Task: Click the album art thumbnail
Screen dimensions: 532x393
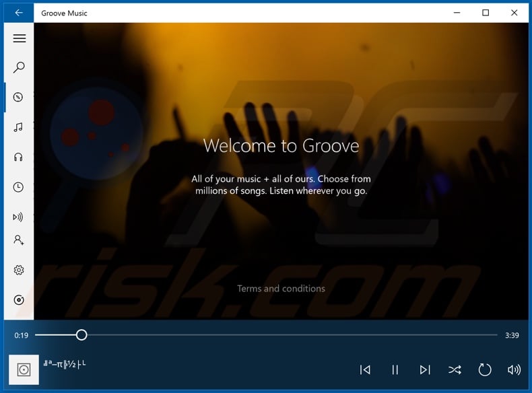Action: 24,369
